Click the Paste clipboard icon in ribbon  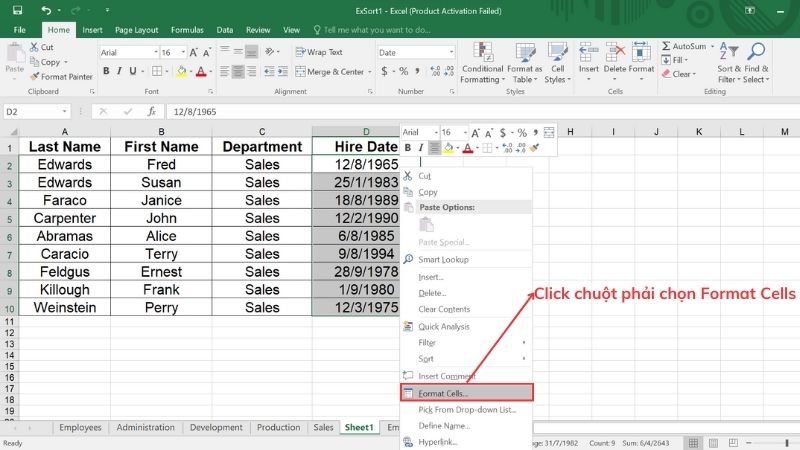(x=15, y=53)
